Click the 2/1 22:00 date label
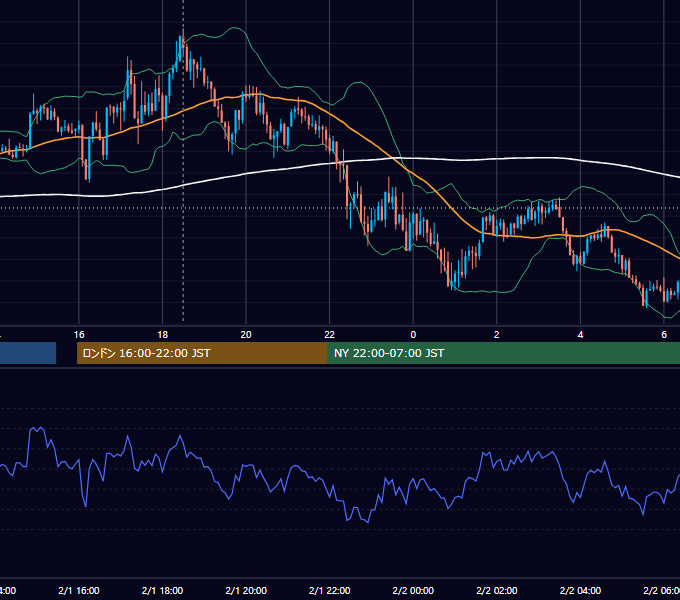The width and height of the screenshot is (680, 600). coord(330,590)
